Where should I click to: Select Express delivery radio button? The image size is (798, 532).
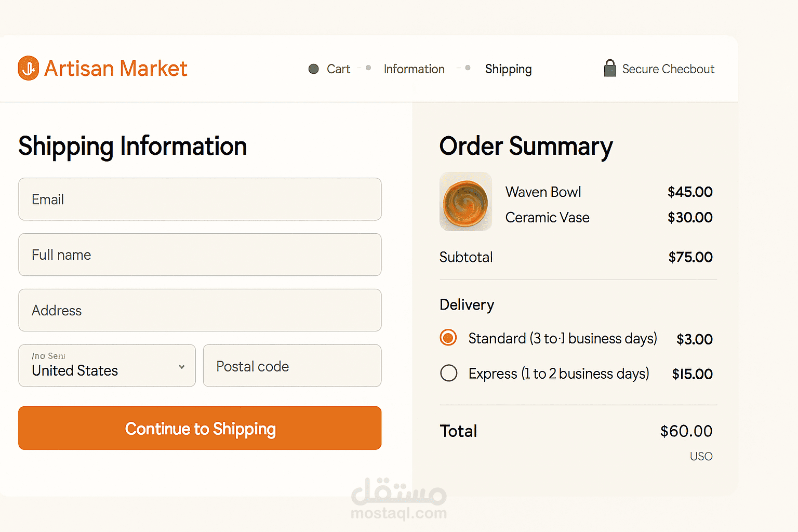click(x=448, y=373)
